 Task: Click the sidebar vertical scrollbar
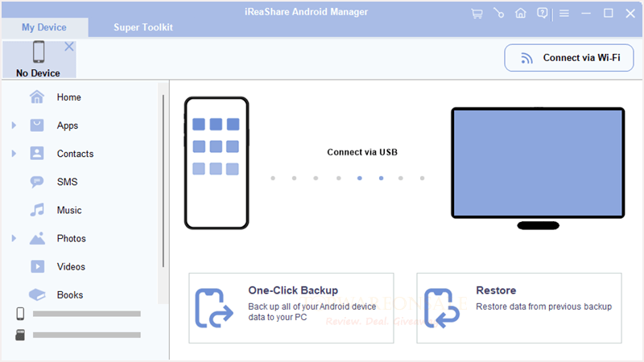[x=163, y=180]
